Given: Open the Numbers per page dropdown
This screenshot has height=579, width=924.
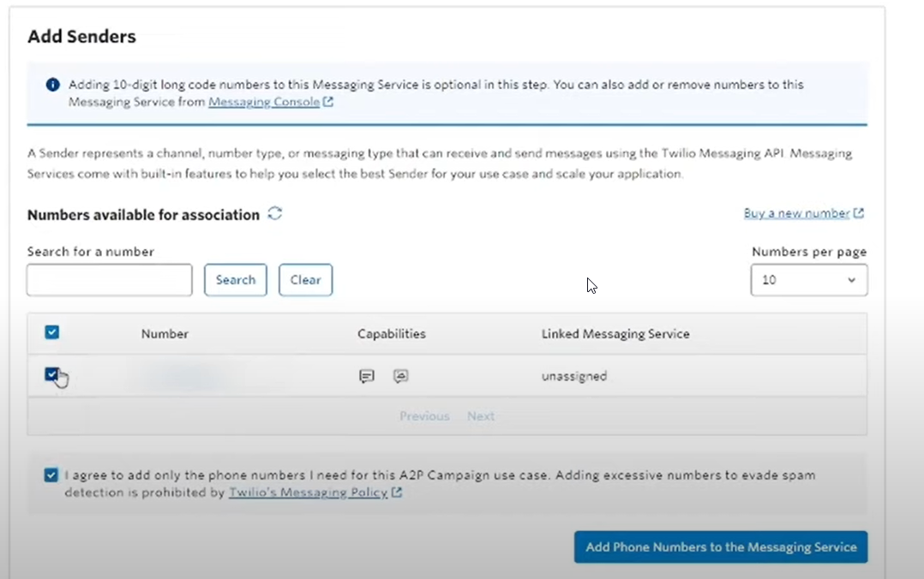Looking at the screenshot, I should pos(808,280).
